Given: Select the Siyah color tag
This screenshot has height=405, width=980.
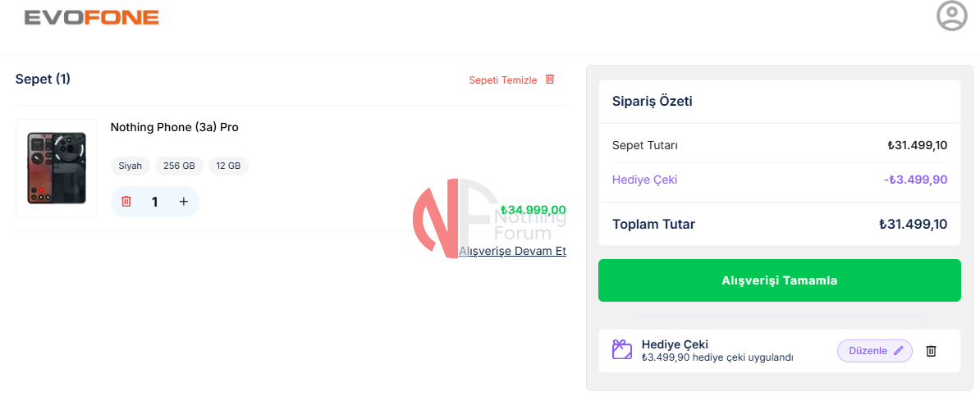Looking at the screenshot, I should point(131,166).
